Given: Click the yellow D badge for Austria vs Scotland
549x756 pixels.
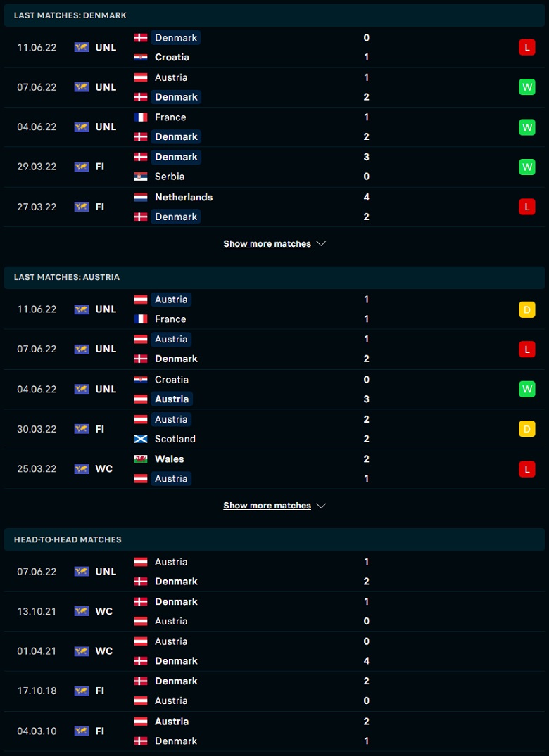Looking at the screenshot, I should pos(526,428).
